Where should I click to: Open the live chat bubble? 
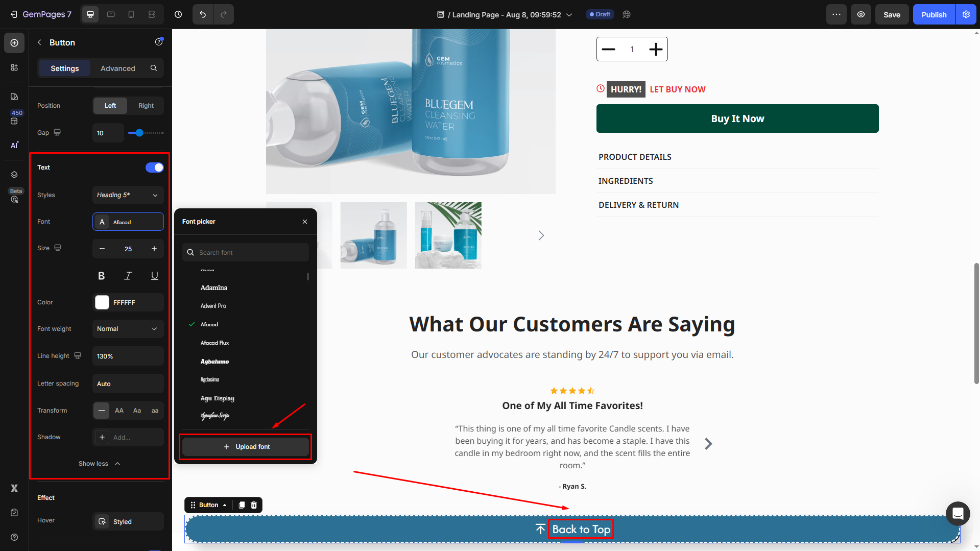coord(958,513)
